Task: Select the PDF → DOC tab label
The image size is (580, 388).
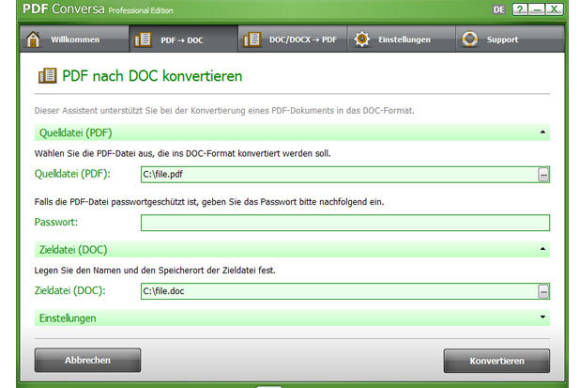Action: pos(182,40)
